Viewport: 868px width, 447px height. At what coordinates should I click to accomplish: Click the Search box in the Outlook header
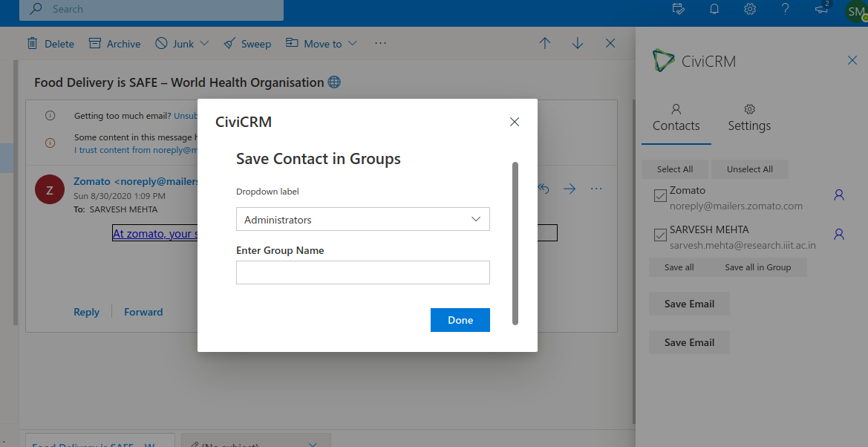(x=151, y=10)
